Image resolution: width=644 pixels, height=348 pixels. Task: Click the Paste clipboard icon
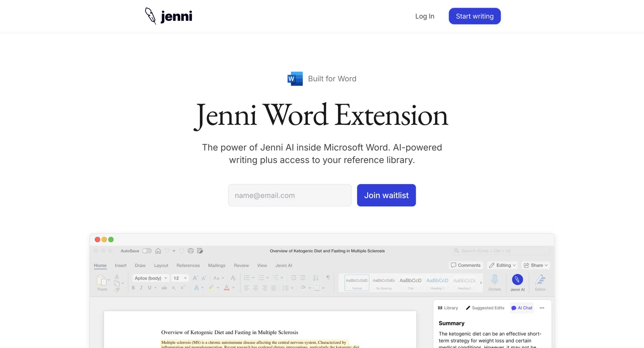[101, 280]
